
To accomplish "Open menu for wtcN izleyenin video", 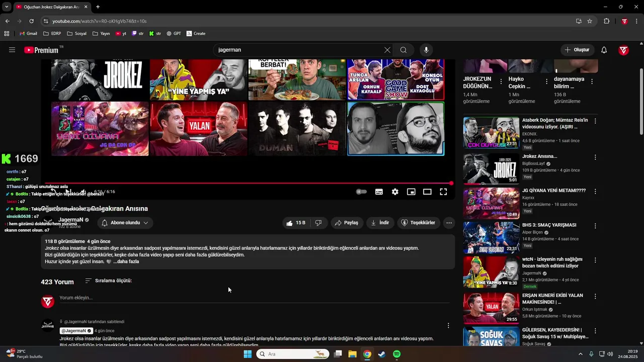I will pyautogui.click(x=595, y=260).
